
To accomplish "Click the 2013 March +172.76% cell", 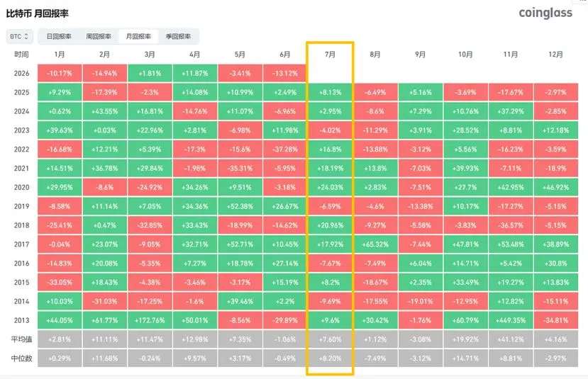I will [150, 321].
